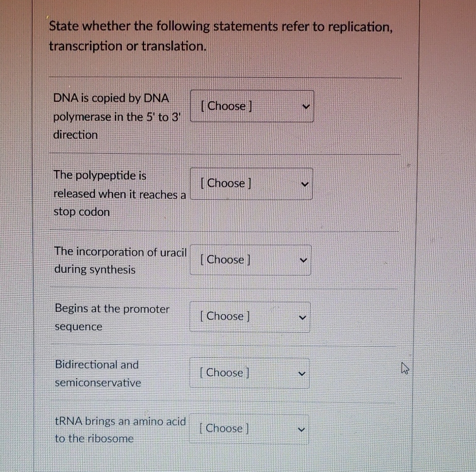Image resolution: width=476 pixels, height=472 pixels.
Task: Open the dropdown next to the promoter sequence statement
Action: 249,316
